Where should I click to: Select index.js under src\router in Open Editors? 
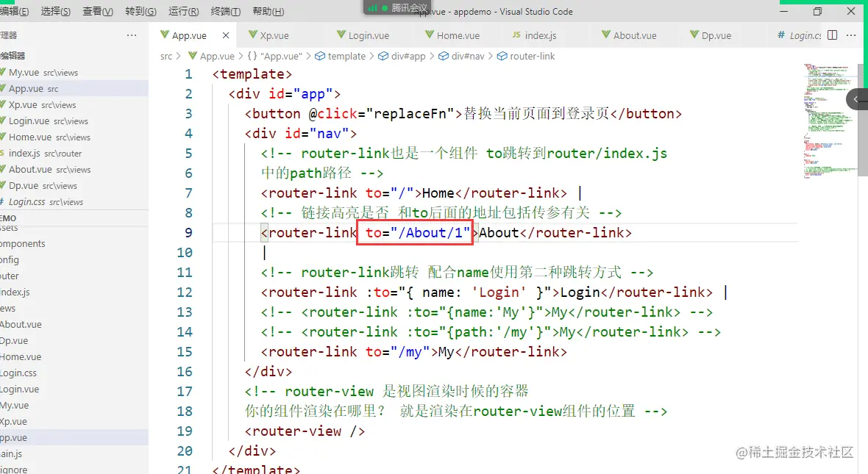click(38, 153)
